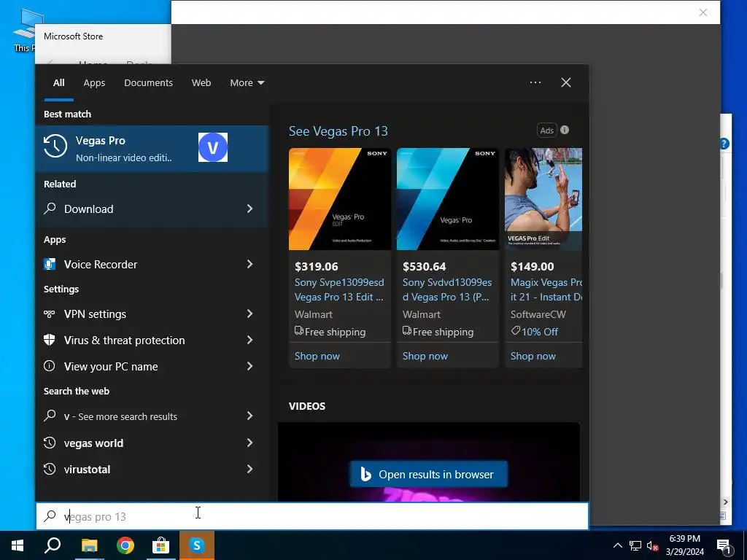Close the search panel with the X
Viewport: 747px width, 560px height.
566,82
